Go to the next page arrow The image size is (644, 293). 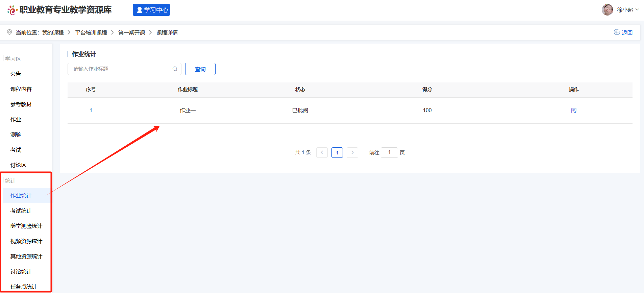(352, 152)
